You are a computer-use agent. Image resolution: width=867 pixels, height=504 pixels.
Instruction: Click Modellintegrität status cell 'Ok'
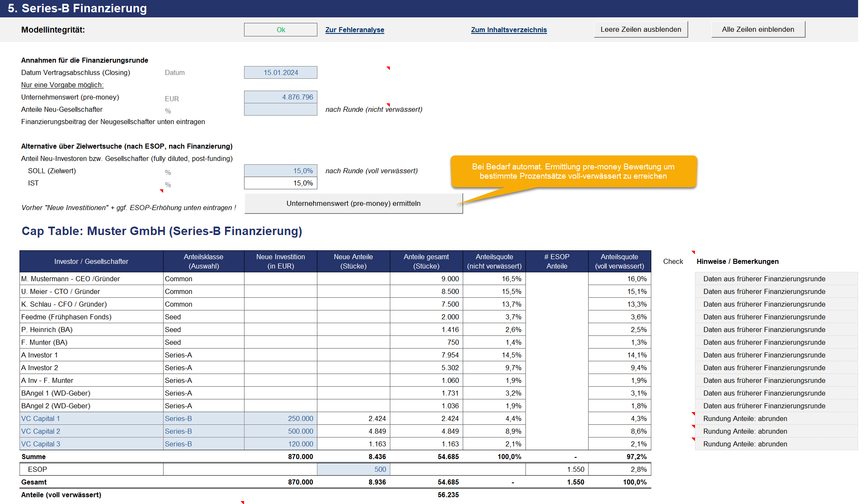pos(281,30)
